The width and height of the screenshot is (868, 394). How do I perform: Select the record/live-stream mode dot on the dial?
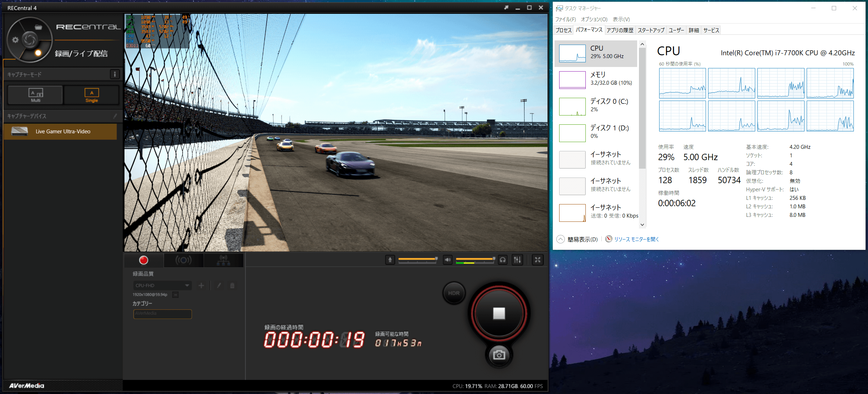point(38,53)
